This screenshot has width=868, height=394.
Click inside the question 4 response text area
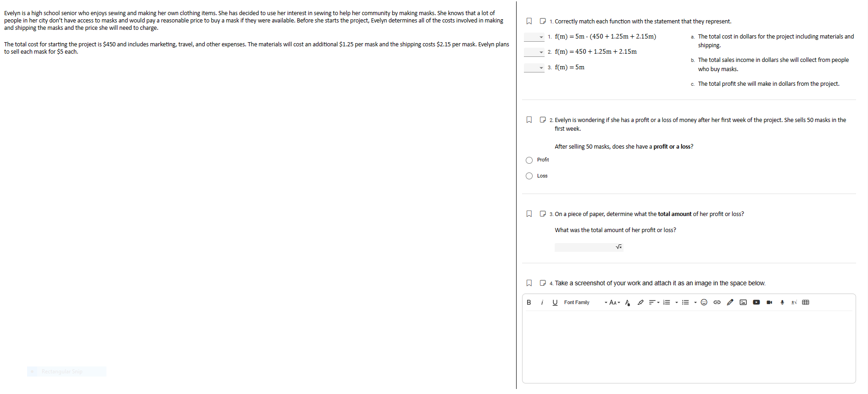689,346
